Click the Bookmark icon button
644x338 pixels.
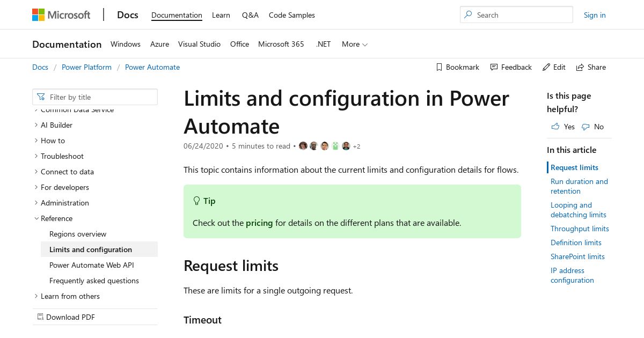coord(457,67)
